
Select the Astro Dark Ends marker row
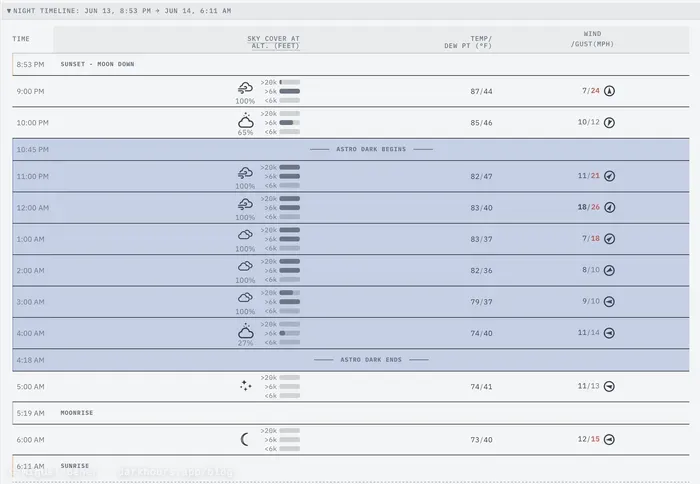tap(351, 360)
